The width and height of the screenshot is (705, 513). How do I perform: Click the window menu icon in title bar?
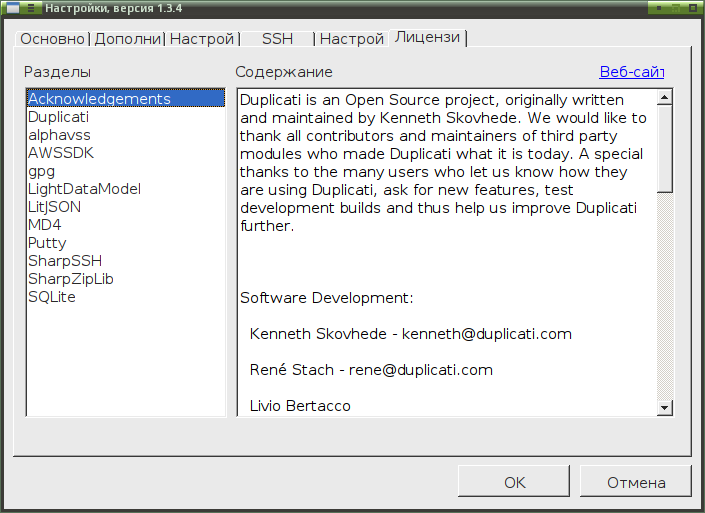coord(13,8)
